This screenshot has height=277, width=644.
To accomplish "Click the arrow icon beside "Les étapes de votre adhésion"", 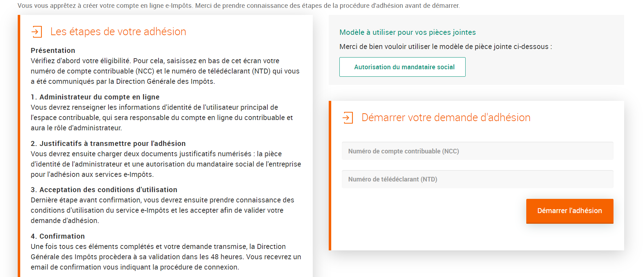I will point(37,32).
